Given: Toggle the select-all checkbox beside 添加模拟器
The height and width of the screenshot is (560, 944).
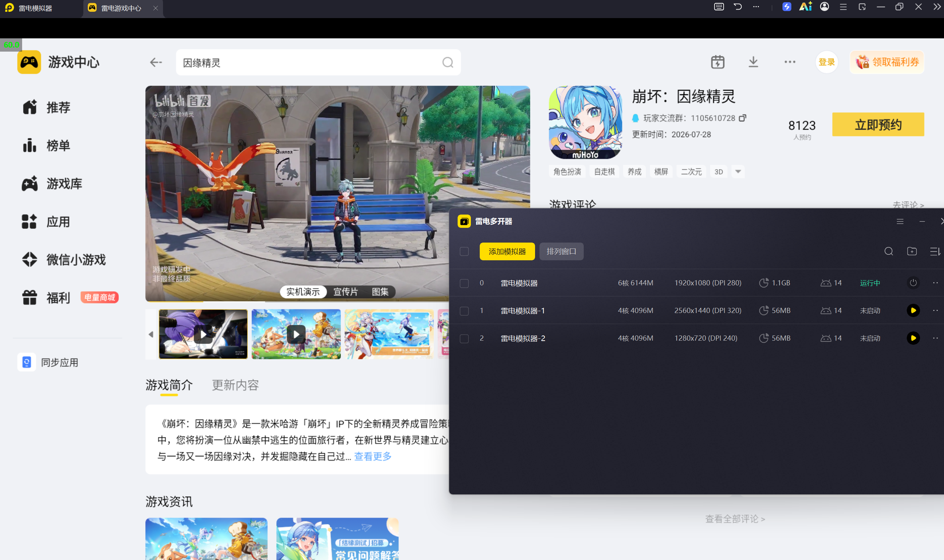Looking at the screenshot, I should (464, 251).
